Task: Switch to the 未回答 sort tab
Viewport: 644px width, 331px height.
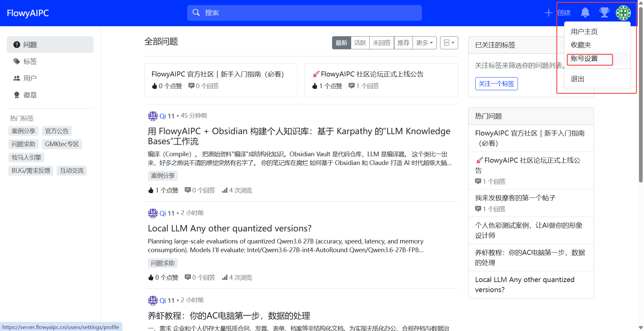Action: [382, 43]
